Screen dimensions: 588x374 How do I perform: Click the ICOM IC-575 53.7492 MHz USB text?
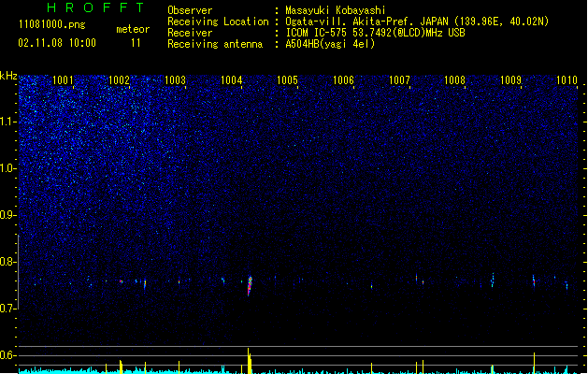[x=376, y=33]
